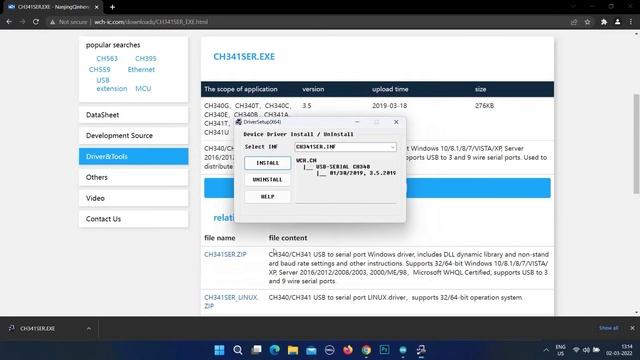Click Show all downloads
Screen dimensions: 640x360
(x=609, y=328)
